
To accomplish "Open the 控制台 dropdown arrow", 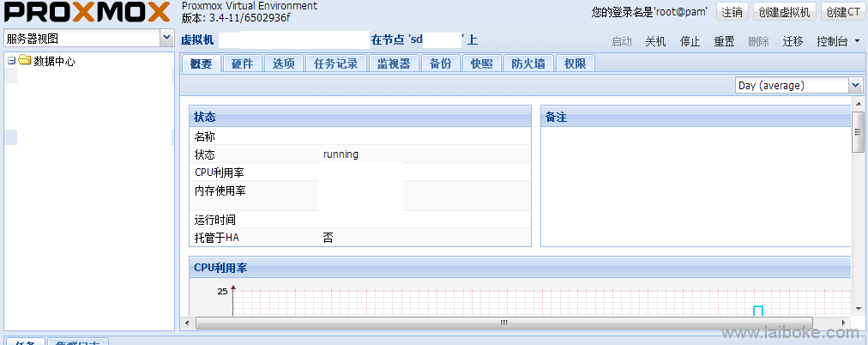I will pyautogui.click(x=858, y=41).
